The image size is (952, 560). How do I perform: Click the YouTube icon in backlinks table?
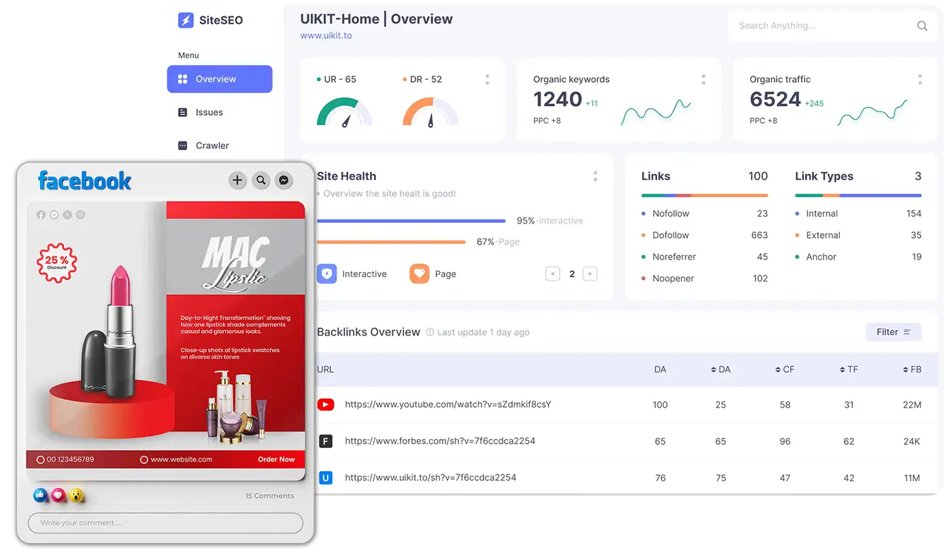click(326, 404)
